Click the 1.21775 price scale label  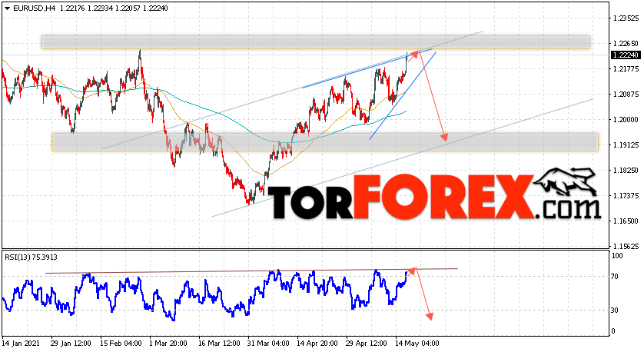coord(626,68)
